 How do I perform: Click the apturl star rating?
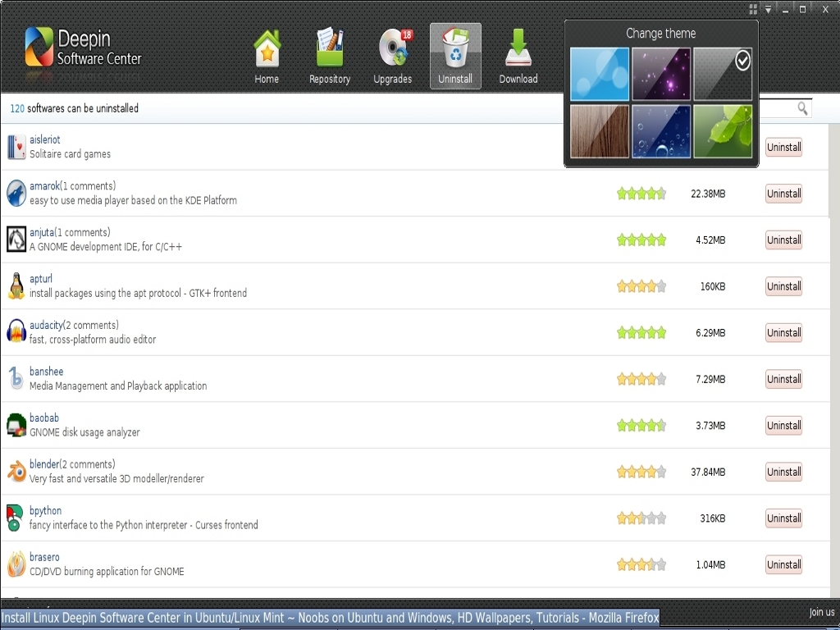(641, 286)
